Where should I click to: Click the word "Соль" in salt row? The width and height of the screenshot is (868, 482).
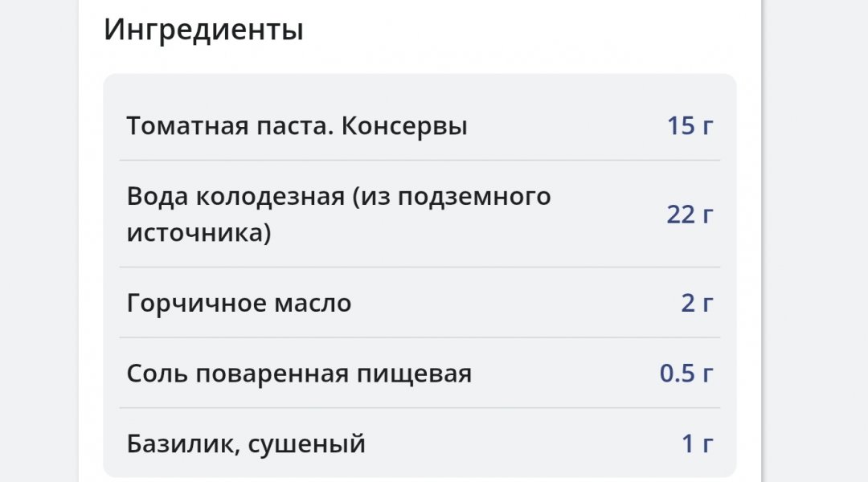[154, 374]
